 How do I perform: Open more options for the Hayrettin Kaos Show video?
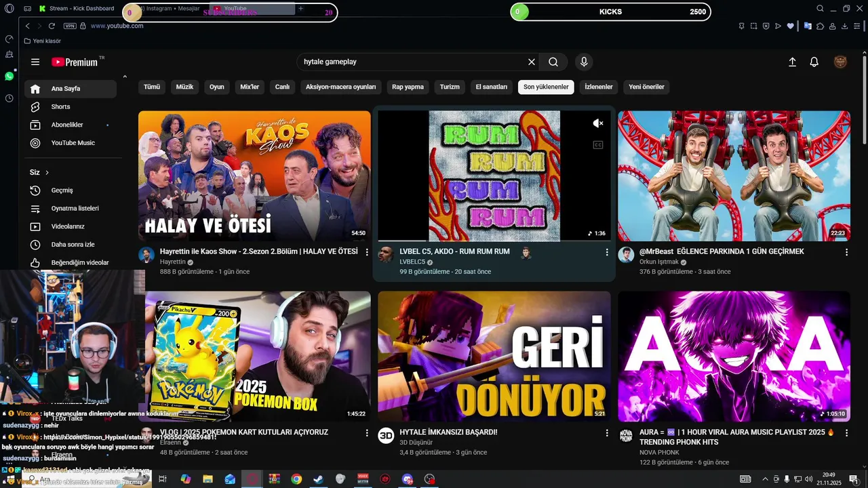point(367,252)
